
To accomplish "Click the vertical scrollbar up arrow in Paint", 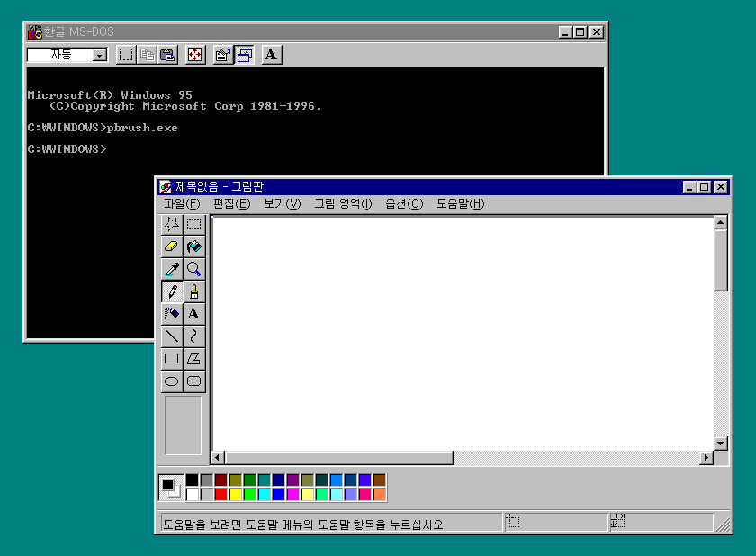I will click(720, 222).
